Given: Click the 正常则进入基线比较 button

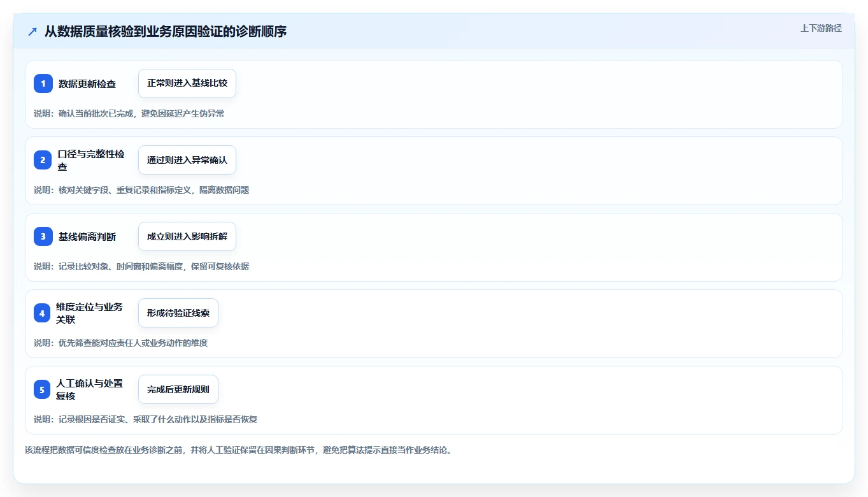Looking at the screenshot, I should [x=187, y=83].
